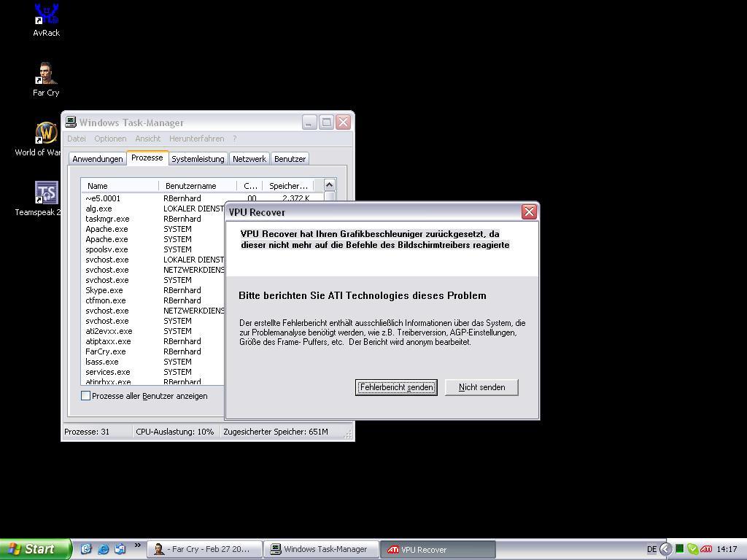Switch to the Systemleistung tab
Image resolution: width=747 pixels, height=560 pixels.
point(198,159)
